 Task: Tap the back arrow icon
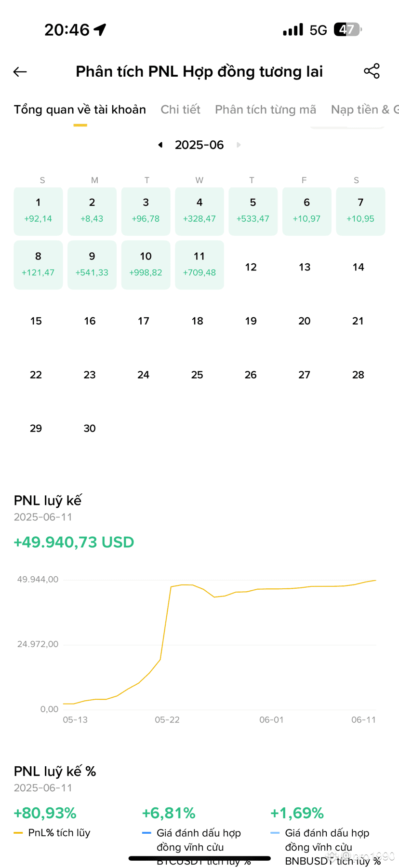point(20,72)
